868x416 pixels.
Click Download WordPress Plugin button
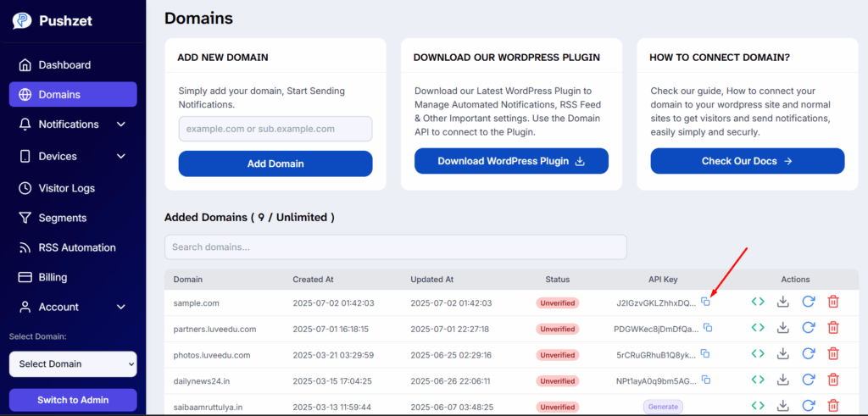[x=511, y=161]
